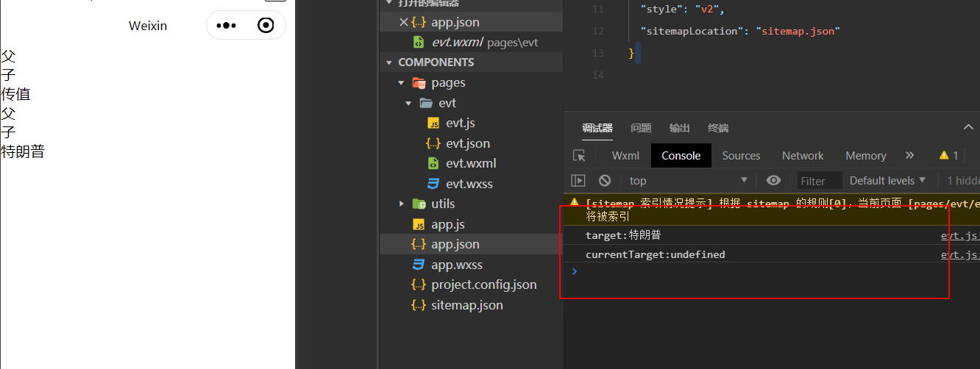Image resolution: width=980 pixels, height=369 pixels.
Task: Click the braces icon of project.config.json
Action: click(419, 284)
